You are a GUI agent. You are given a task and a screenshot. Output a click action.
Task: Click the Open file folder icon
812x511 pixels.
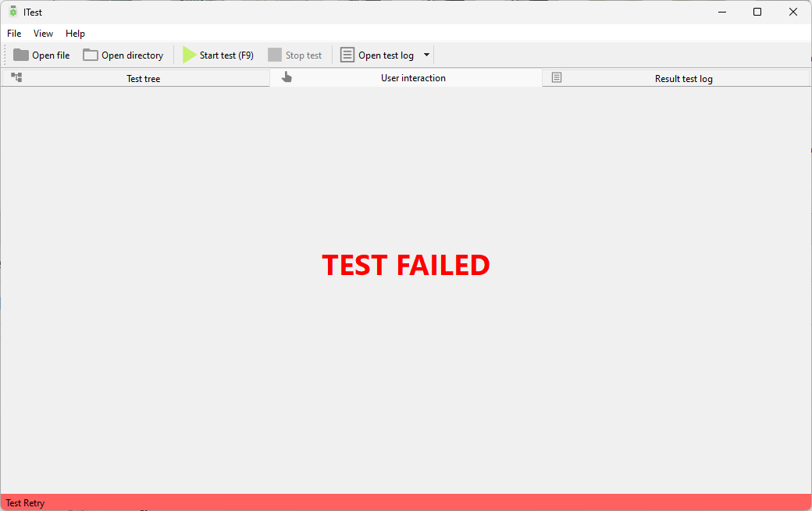coord(21,55)
